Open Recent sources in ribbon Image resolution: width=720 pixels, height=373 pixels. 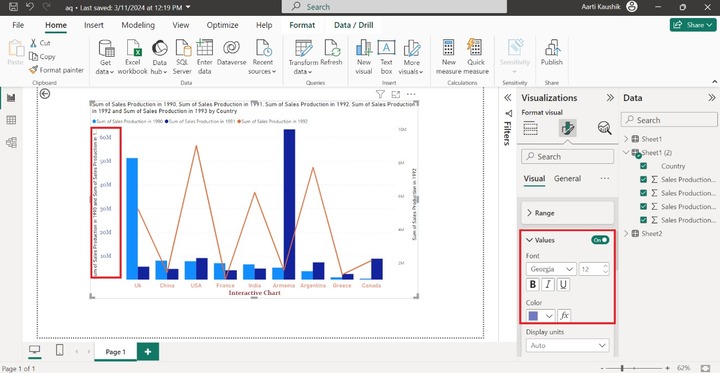263,57
